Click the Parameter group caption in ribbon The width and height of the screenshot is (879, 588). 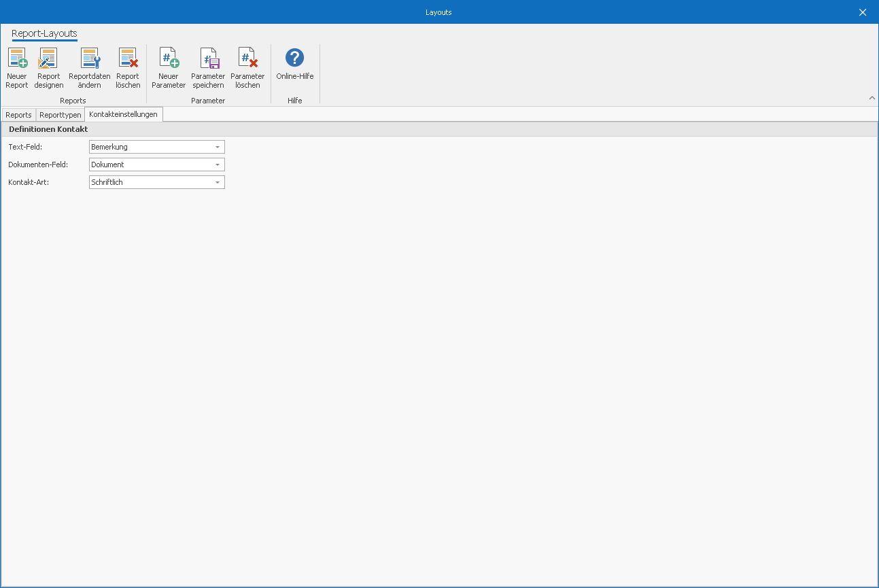pyautogui.click(x=208, y=101)
